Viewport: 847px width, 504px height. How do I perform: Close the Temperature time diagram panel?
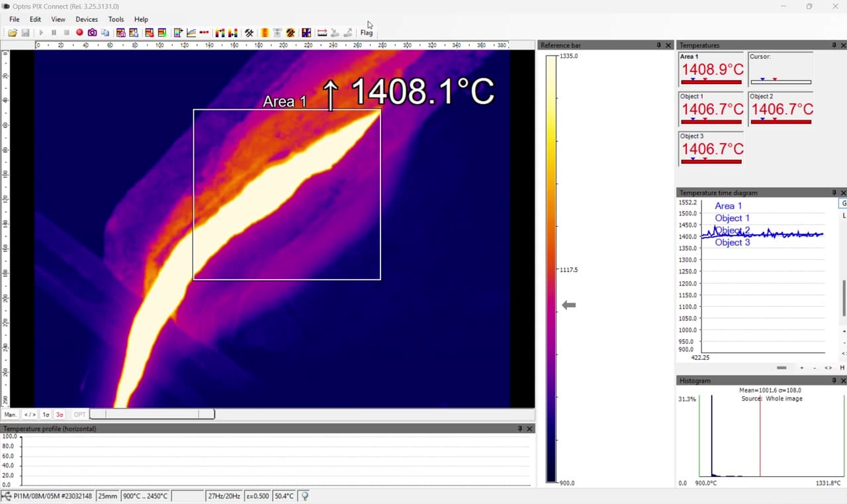843,192
